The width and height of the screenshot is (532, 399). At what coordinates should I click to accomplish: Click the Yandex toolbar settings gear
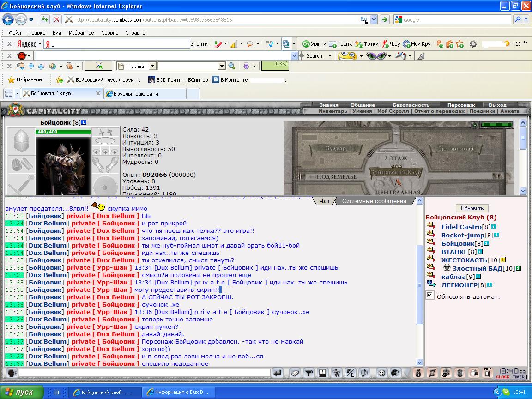pyautogui.click(x=473, y=44)
